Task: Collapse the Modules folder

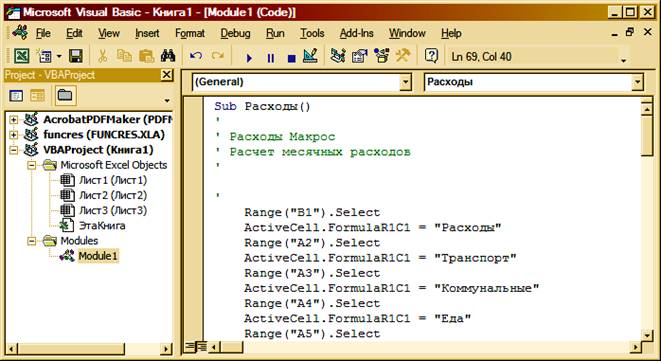Action: [x=32, y=241]
